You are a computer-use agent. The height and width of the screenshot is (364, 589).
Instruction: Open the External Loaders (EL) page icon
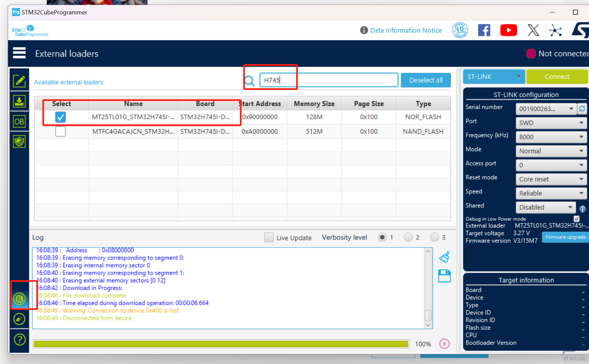pos(19,298)
